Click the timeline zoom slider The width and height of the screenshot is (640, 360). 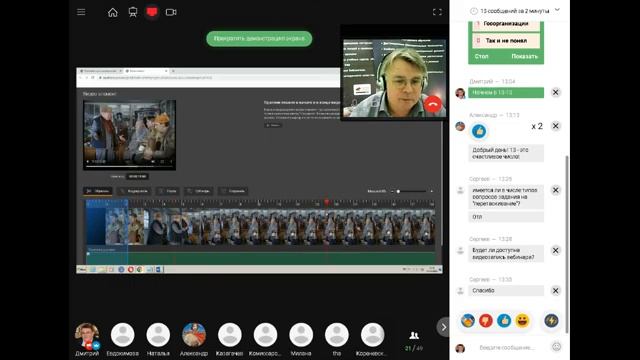point(412,191)
